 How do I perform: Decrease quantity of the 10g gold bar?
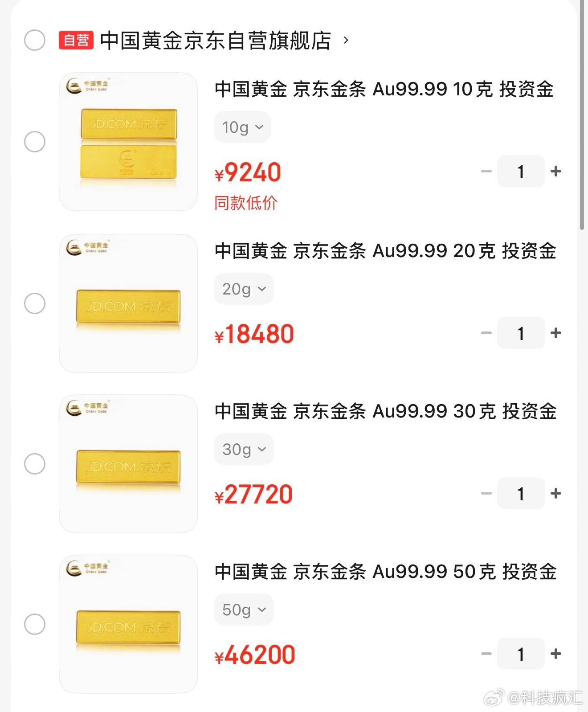[486, 171]
